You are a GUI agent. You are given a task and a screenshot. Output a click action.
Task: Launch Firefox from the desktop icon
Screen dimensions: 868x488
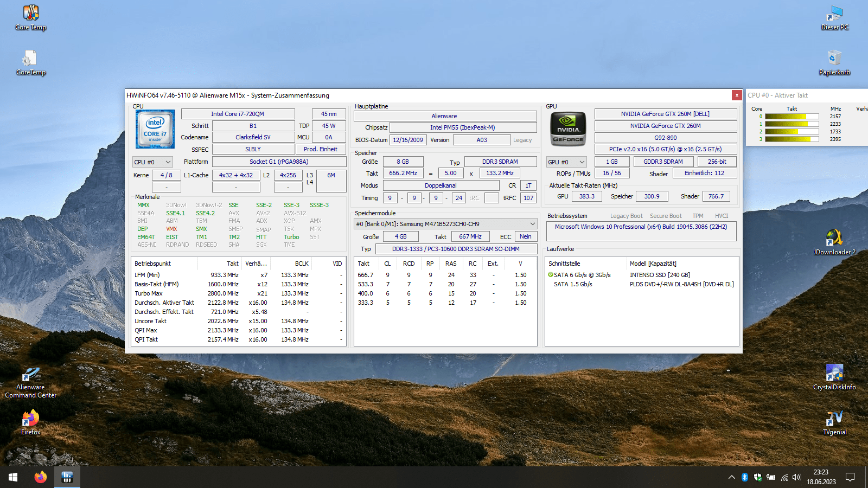[31, 422]
